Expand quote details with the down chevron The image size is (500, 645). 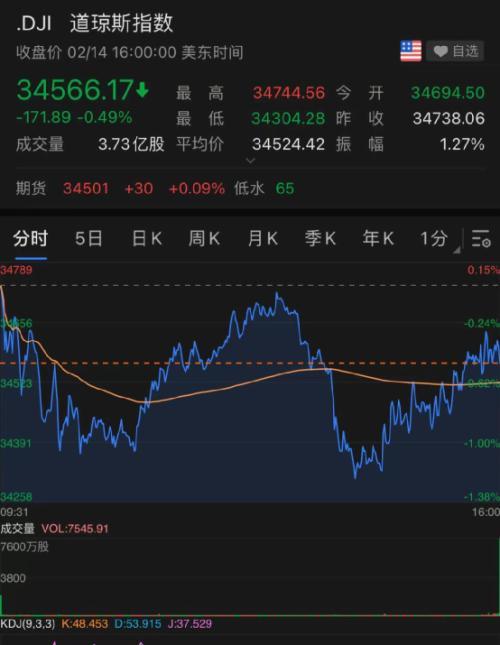(x=250, y=160)
